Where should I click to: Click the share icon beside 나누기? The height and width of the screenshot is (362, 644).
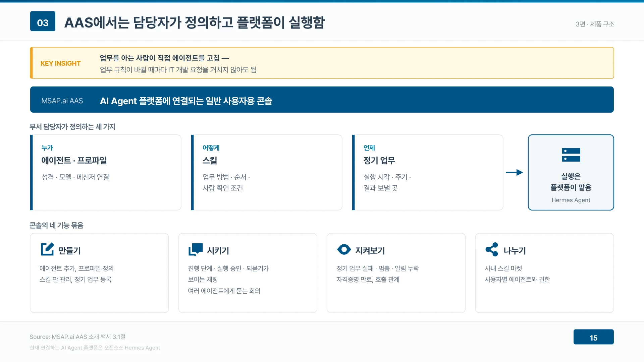[492, 249]
